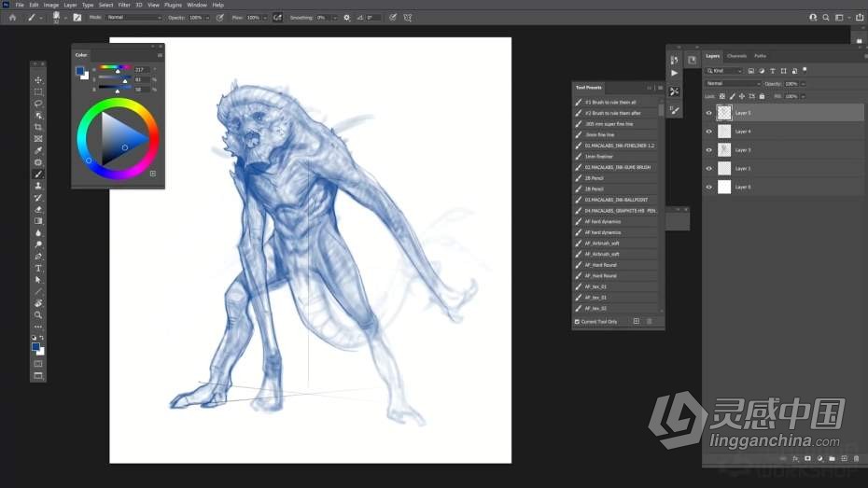
Task: Hide Layer 3 with its eye icon
Action: [709, 150]
